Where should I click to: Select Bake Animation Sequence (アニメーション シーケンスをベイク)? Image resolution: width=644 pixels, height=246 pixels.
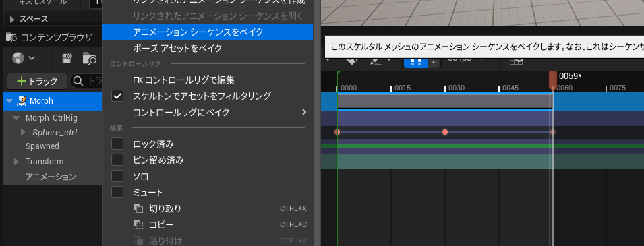tap(208, 32)
